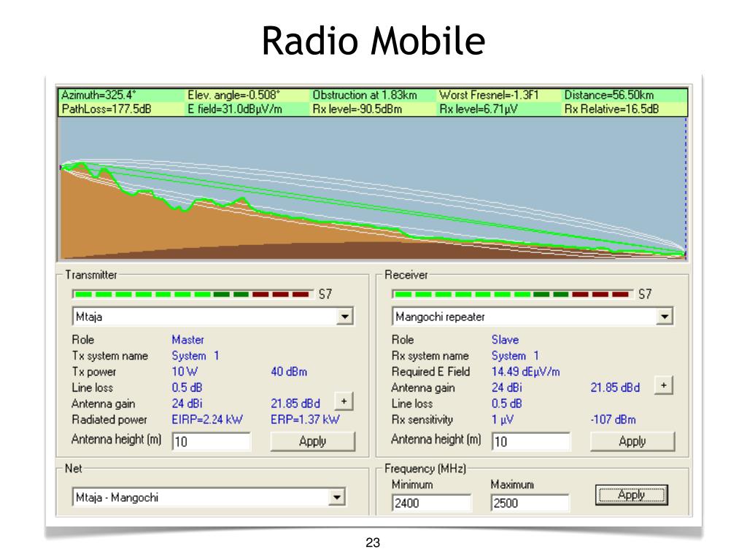This screenshot has height=560, width=747.
Task: Click the ERP=1.37 kW value
Action: [x=305, y=419]
